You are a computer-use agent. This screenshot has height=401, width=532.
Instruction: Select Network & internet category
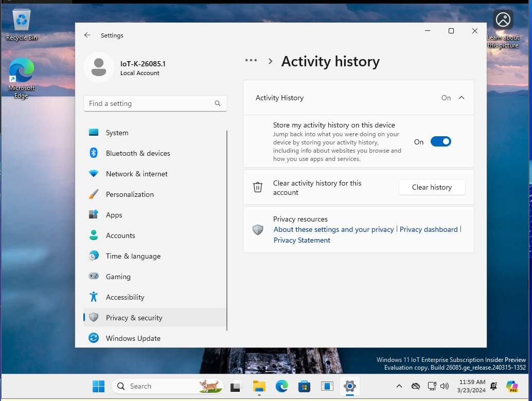coord(155,174)
